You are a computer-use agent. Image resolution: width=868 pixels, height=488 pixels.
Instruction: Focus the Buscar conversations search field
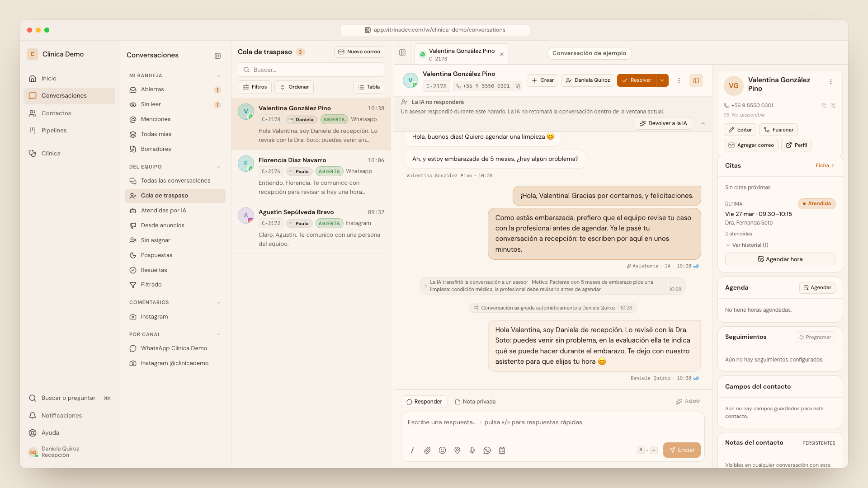[x=311, y=70]
